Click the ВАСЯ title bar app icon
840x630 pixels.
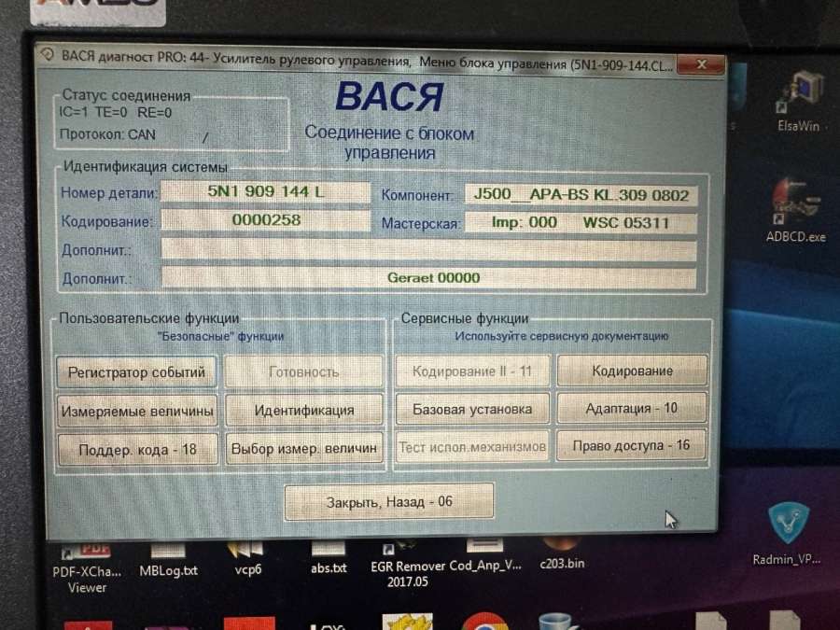(48, 55)
